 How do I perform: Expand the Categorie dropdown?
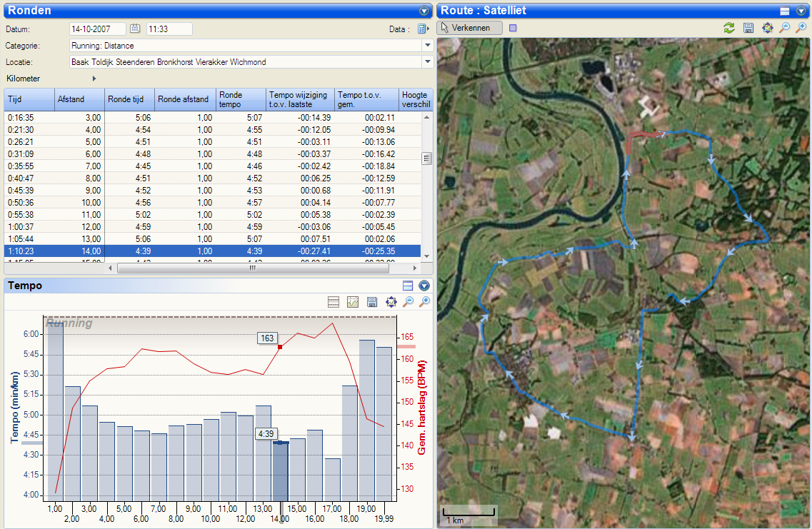coord(427,45)
